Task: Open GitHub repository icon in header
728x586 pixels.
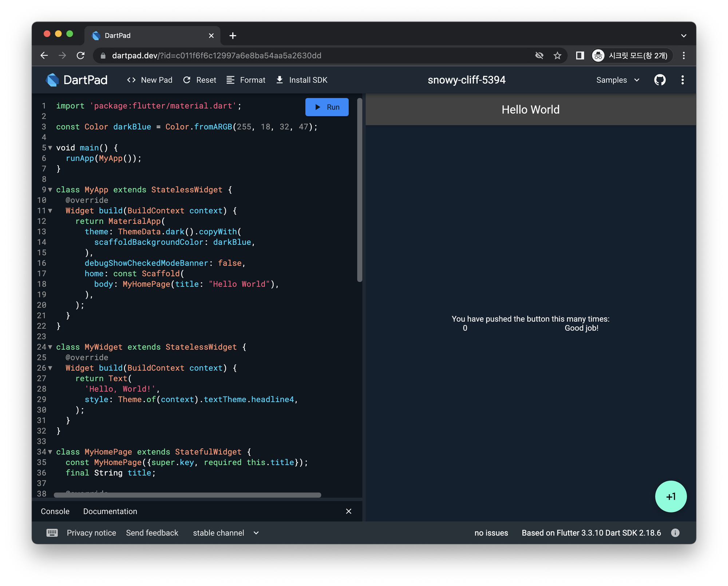Action: click(x=660, y=80)
